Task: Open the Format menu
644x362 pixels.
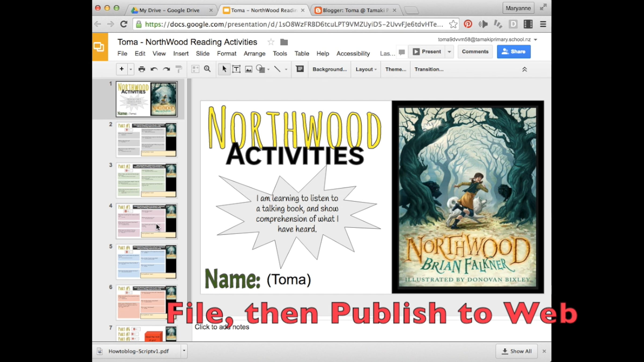Action: point(226,54)
